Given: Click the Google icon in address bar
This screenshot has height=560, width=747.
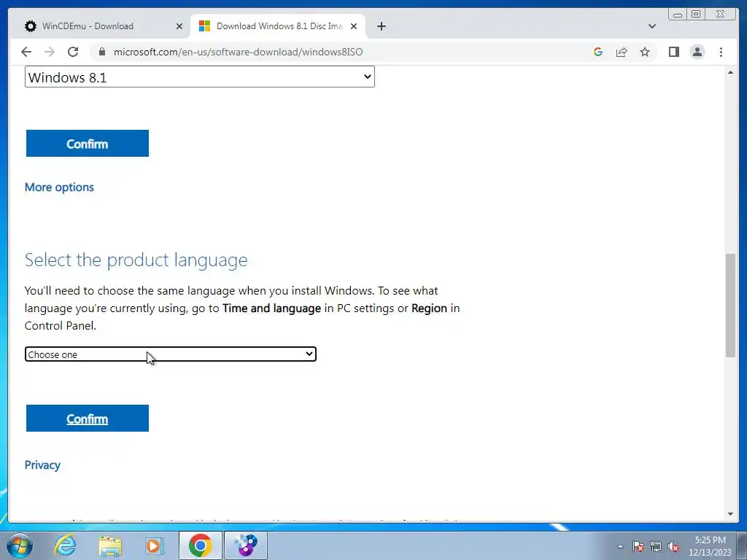Looking at the screenshot, I should pos(598,52).
